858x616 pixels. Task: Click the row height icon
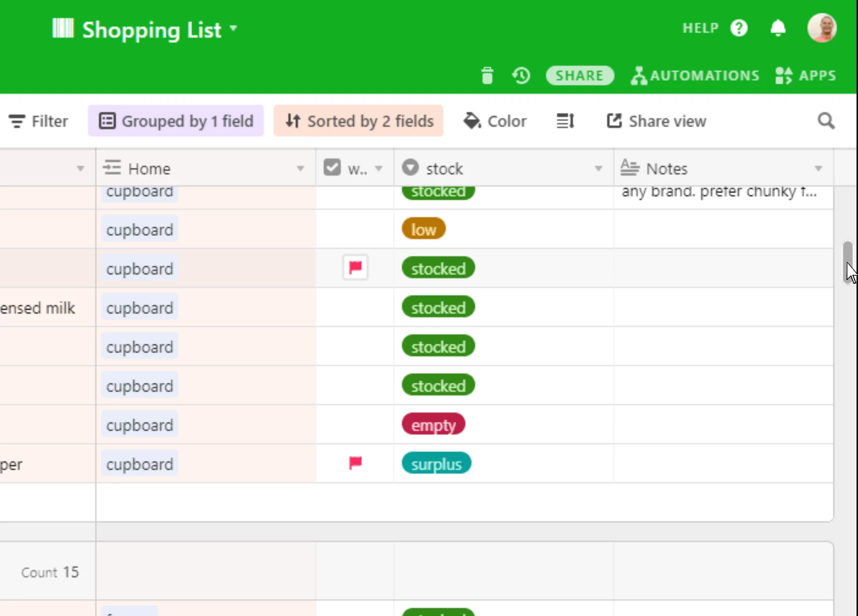coord(565,121)
